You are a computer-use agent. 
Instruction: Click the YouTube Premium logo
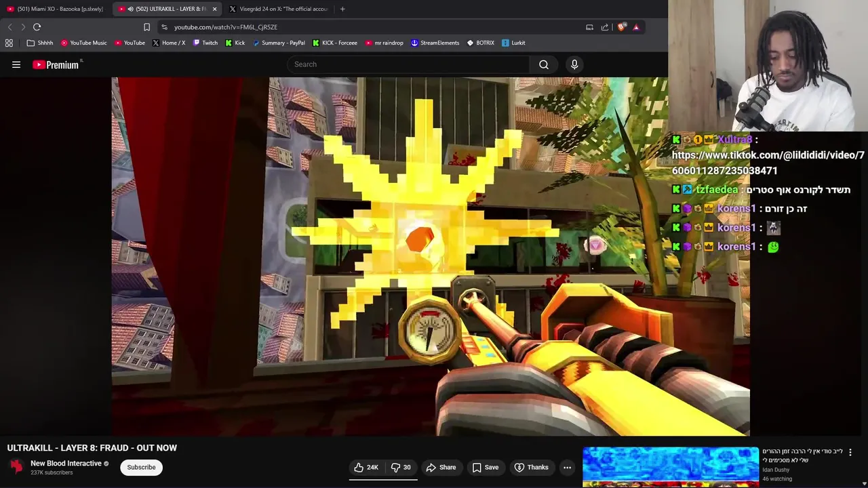[x=56, y=64]
